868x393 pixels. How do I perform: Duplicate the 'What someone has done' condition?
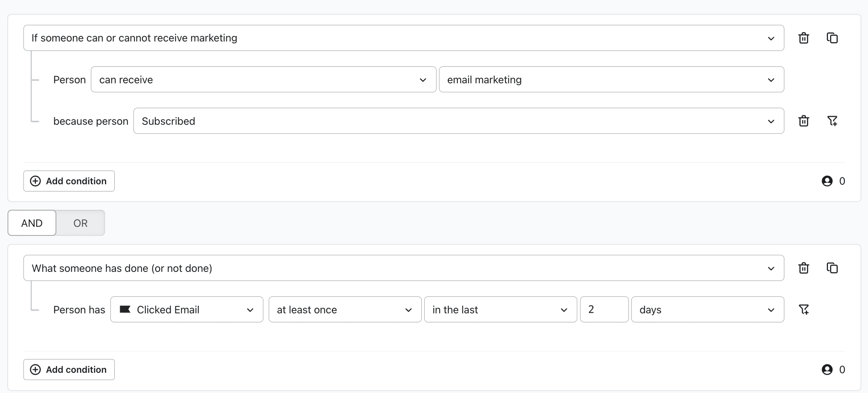(832, 268)
